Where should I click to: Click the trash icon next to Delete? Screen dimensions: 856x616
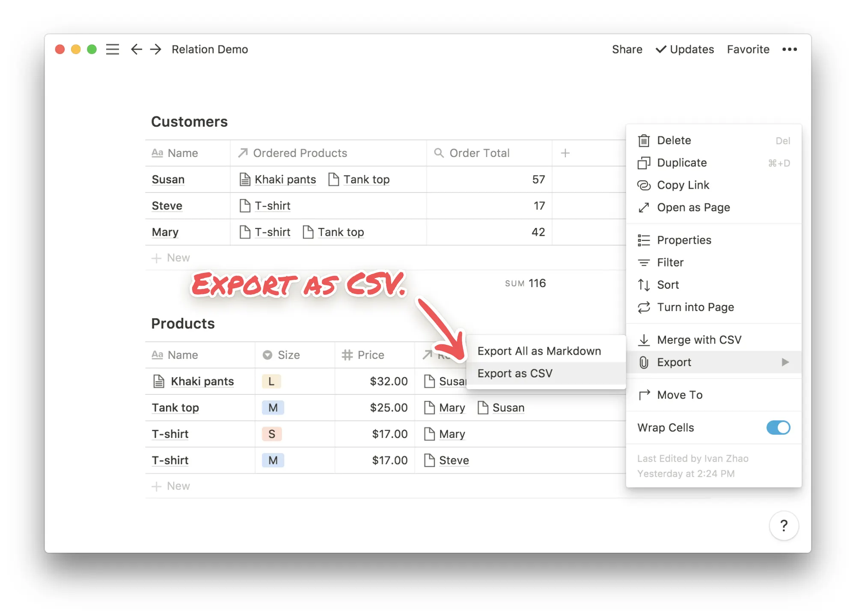tap(644, 141)
